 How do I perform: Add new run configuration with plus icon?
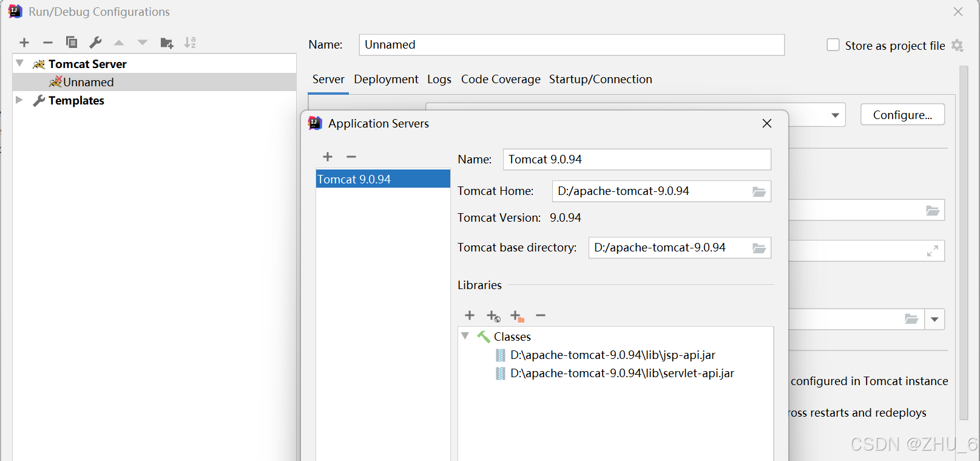(24, 43)
